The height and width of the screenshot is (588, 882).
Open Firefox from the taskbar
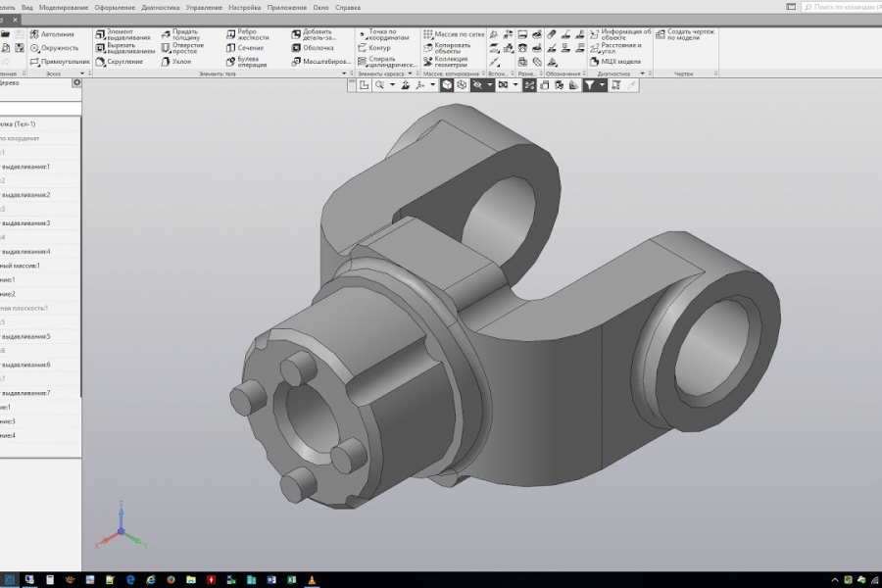point(171,579)
